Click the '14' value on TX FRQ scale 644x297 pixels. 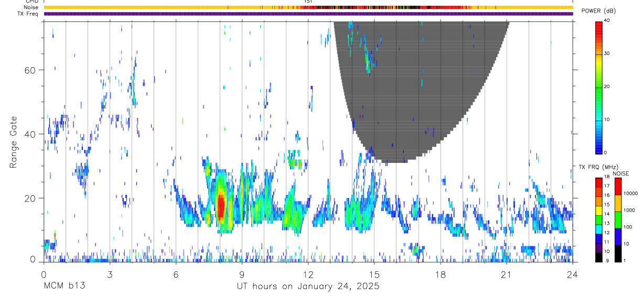(x=607, y=214)
